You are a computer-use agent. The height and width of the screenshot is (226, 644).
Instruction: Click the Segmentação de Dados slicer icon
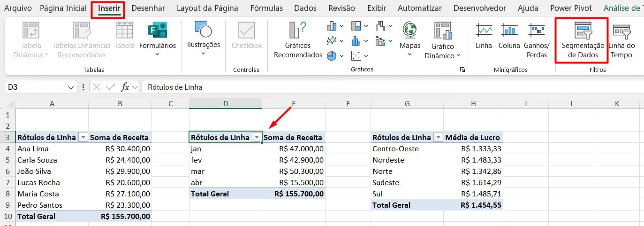click(583, 31)
